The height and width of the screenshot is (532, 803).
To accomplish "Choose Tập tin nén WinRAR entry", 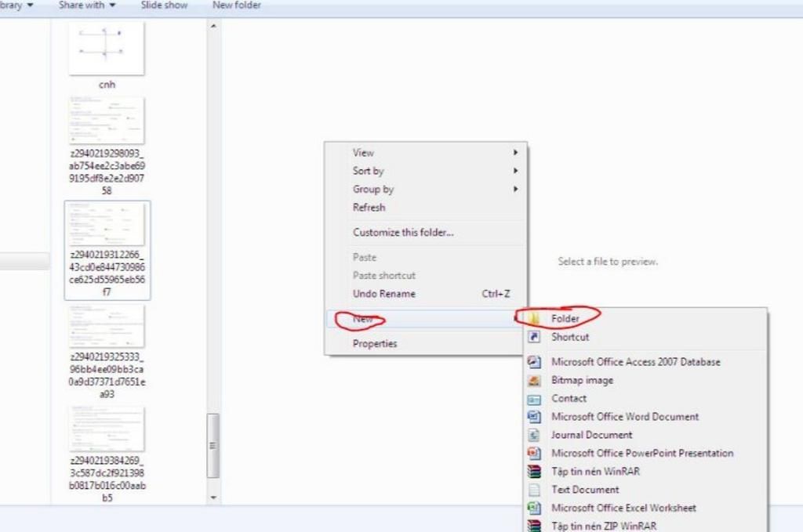I will tap(645, 471).
